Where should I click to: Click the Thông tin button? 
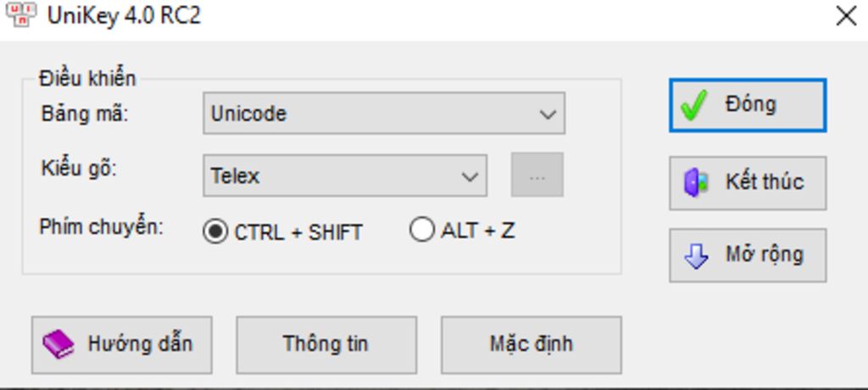tap(325, 344)
